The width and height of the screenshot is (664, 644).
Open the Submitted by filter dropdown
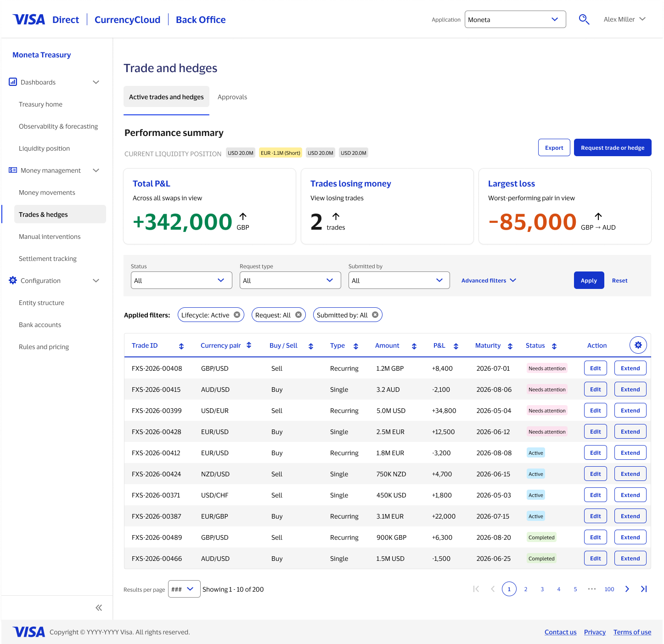point(399,280)
